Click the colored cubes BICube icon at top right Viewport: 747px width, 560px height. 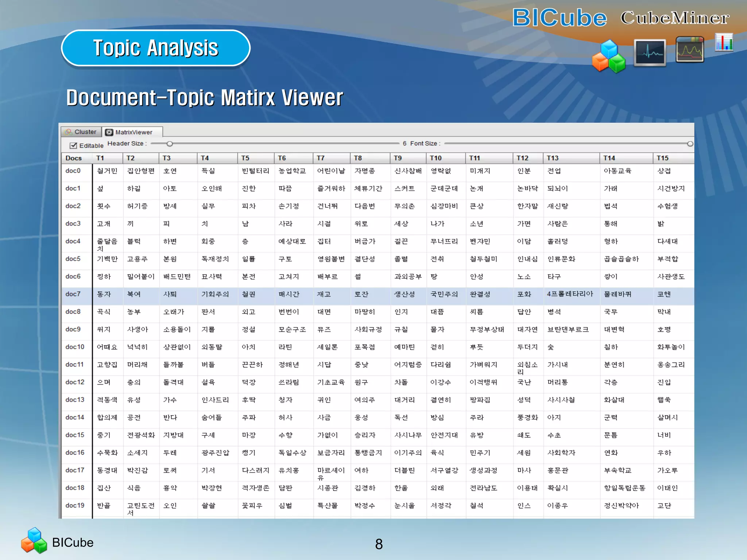point(608,56)
